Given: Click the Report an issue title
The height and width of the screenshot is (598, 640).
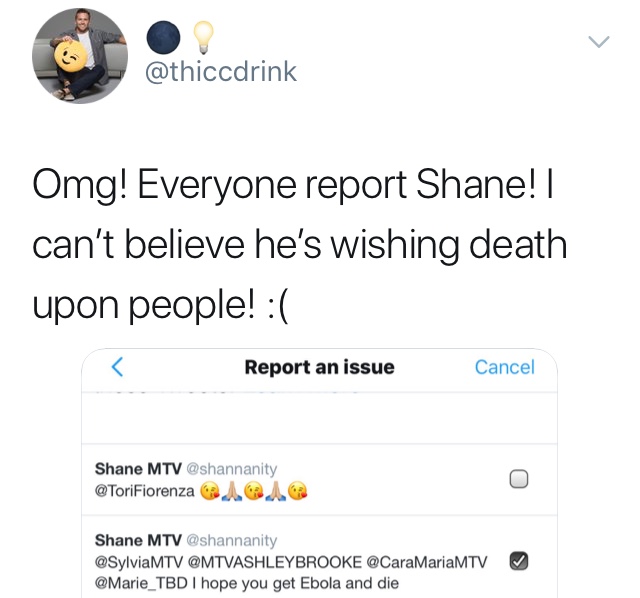Looking at the screenshot, I should pyautogui.click(x=320, y=367).
